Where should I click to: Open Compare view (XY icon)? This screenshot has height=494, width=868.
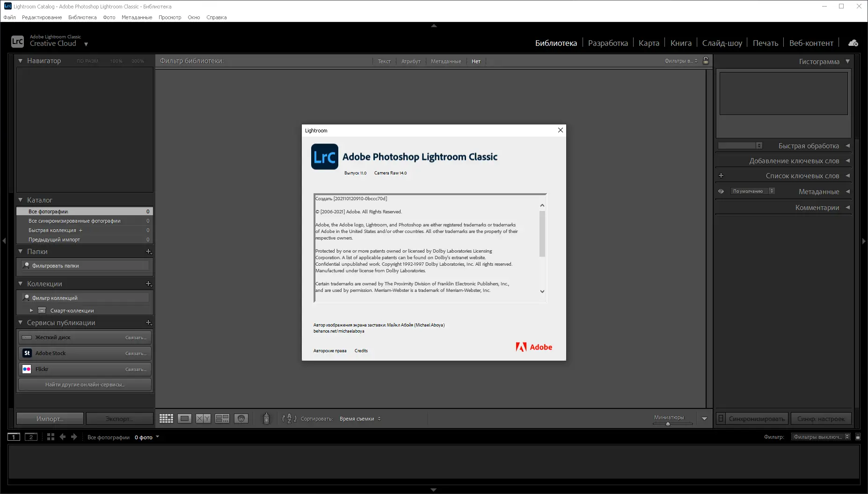click(204, 418)
